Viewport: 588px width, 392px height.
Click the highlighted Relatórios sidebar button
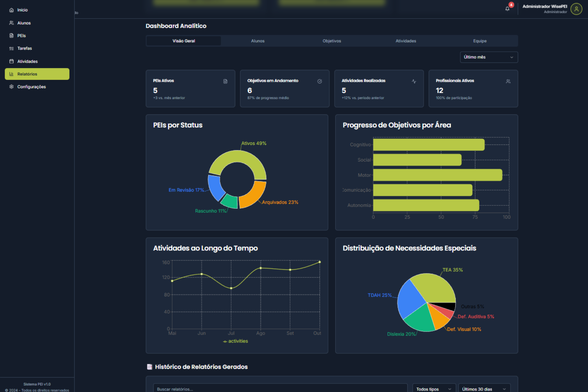click(x=37, y=74)
